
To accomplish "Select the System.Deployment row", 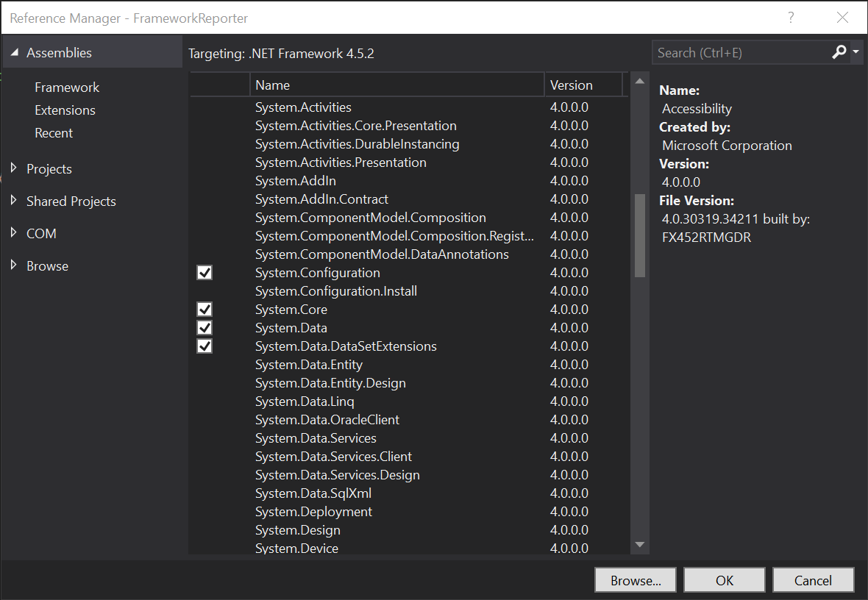I will [x=408, y=512].
